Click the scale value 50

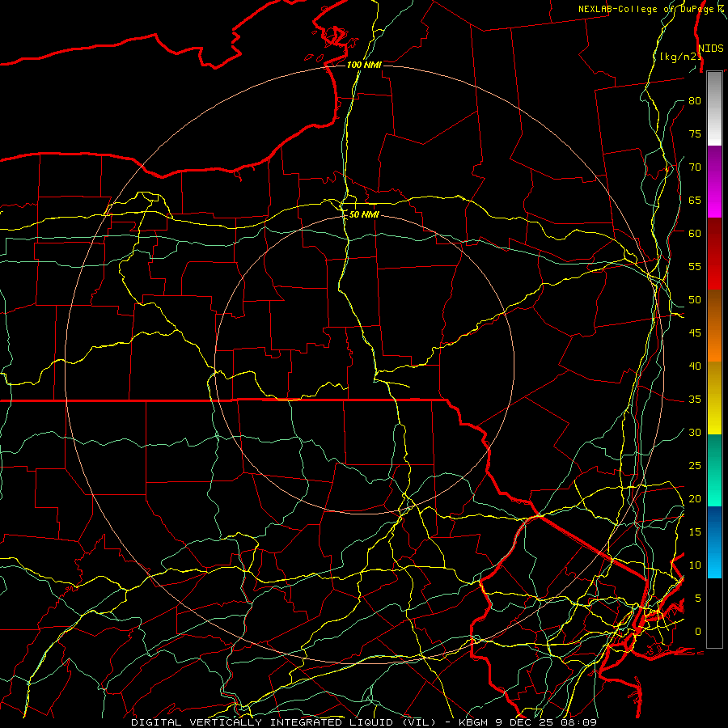(x=695, y=300)
